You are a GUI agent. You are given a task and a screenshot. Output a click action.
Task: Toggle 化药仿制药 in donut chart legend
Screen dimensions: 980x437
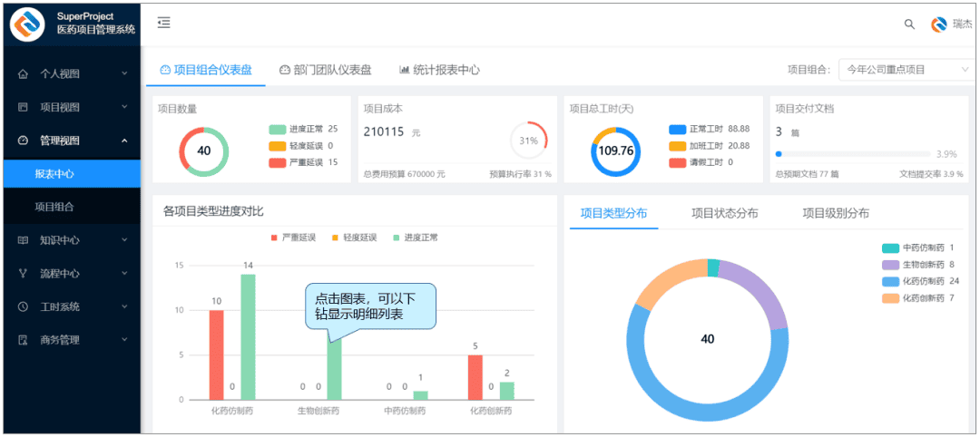tap(920, 282)
